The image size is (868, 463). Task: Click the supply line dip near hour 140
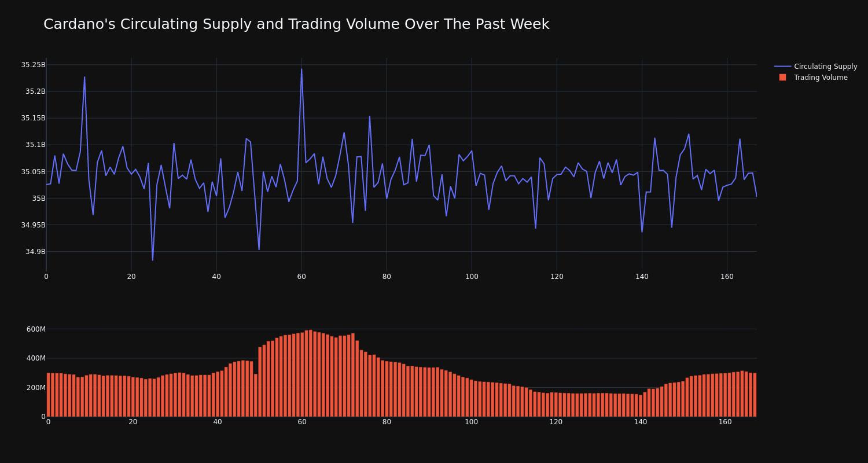coord(642,231)
